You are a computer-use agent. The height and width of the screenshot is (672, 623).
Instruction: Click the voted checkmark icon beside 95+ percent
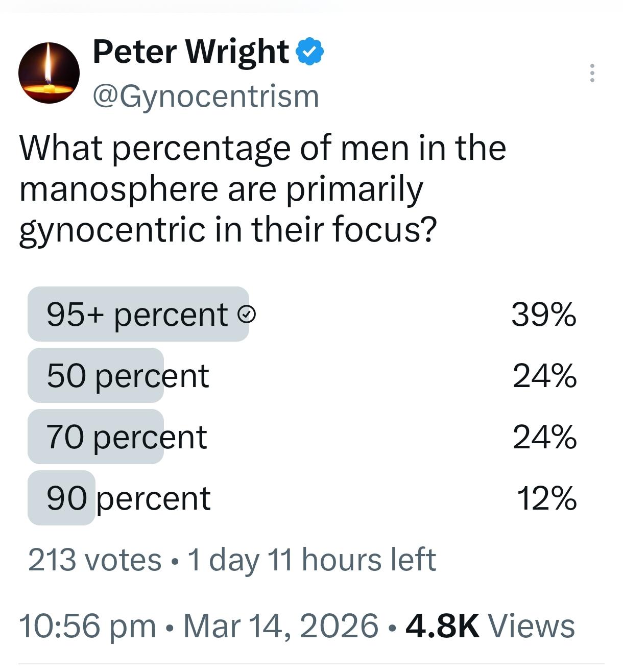tap(247, 315)
